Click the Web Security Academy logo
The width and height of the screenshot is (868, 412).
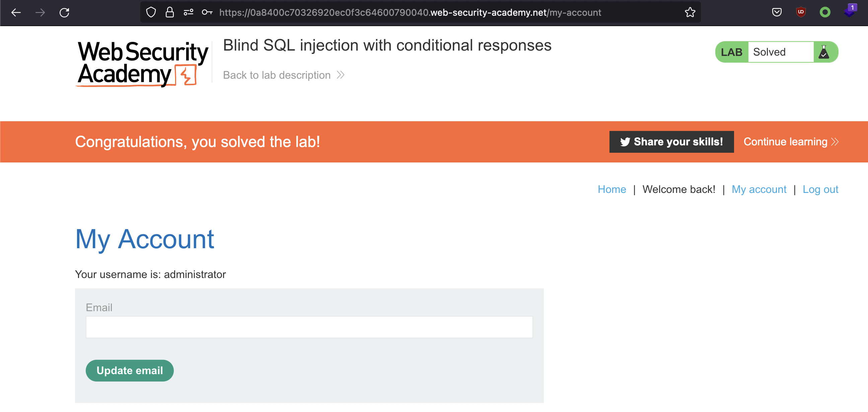click(143, 63)
